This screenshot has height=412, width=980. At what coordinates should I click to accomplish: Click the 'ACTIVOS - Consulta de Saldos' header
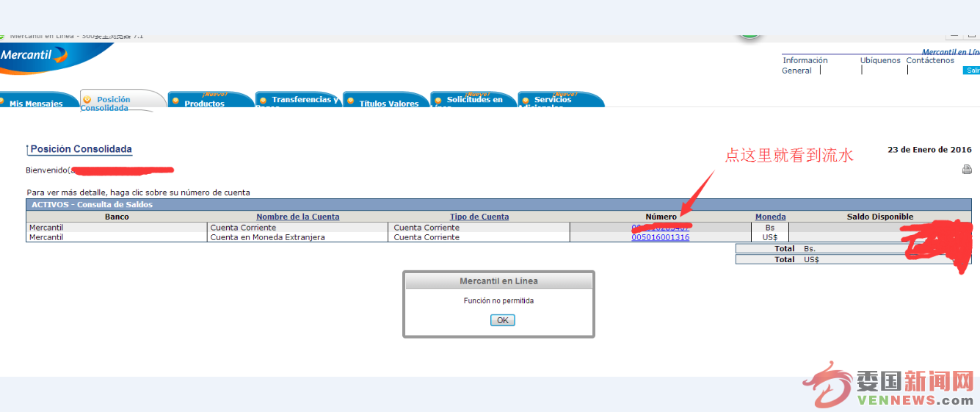pos(92,204)
